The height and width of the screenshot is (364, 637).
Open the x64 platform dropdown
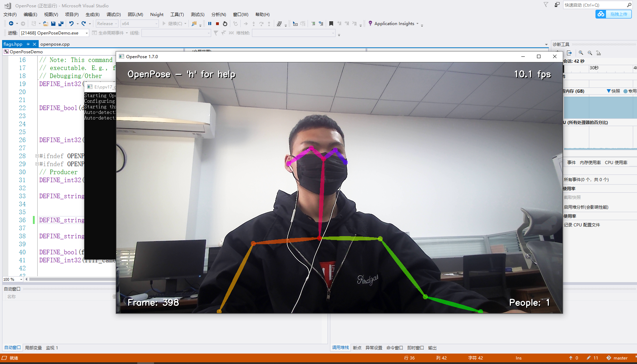[x=139, y=23]
